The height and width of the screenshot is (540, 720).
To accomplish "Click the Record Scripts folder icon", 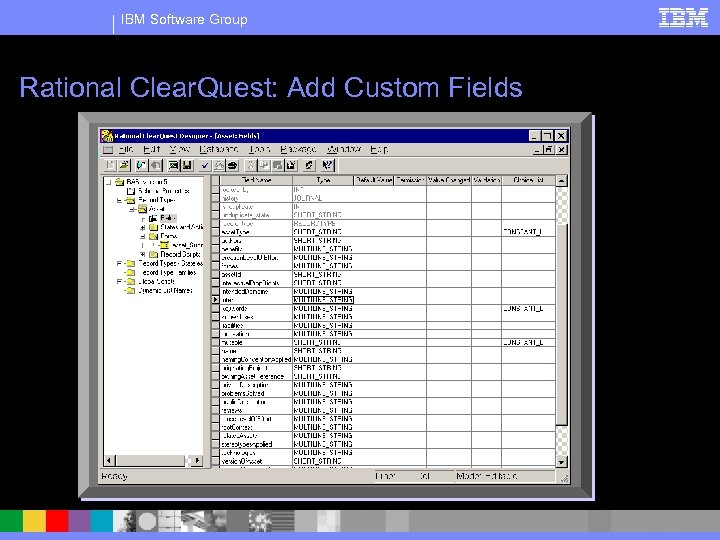I will point(153,254).
